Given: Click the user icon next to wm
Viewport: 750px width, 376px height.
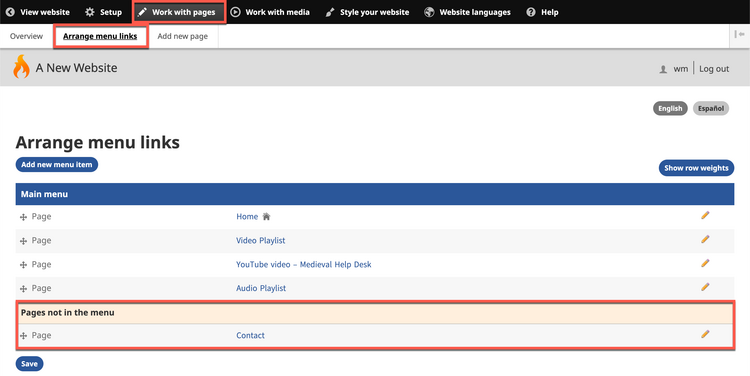Looking at the screenshot, I should (663, 69).
